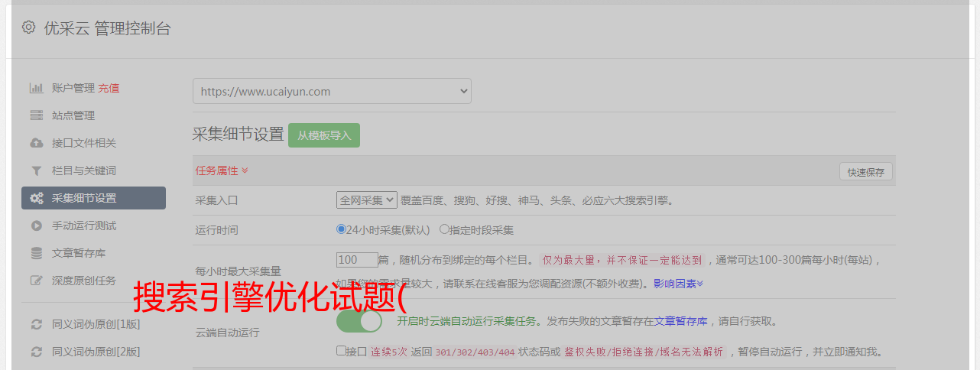
Task: Check the 接口 checkbox
Action: [341, 351]
